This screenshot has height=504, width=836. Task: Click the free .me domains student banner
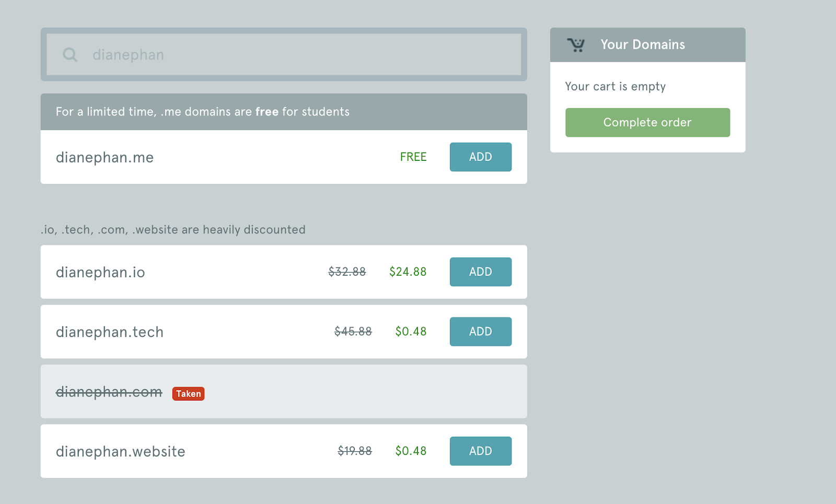click(284, 112)
